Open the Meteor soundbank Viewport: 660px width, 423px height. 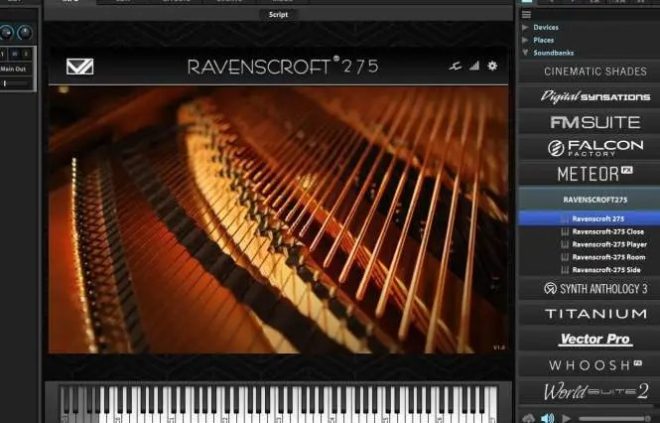click(x=589, y=174)
